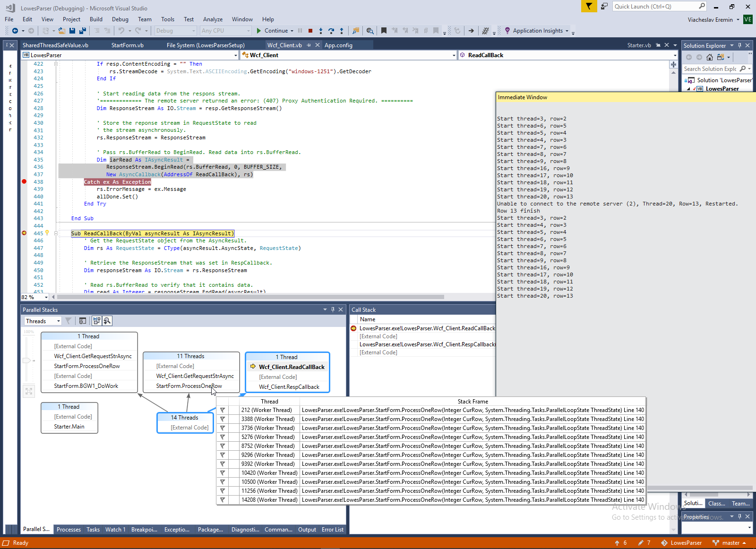Click the feedback notification flag icon
The height and width of the screenshot is (549, 756).
589,6
